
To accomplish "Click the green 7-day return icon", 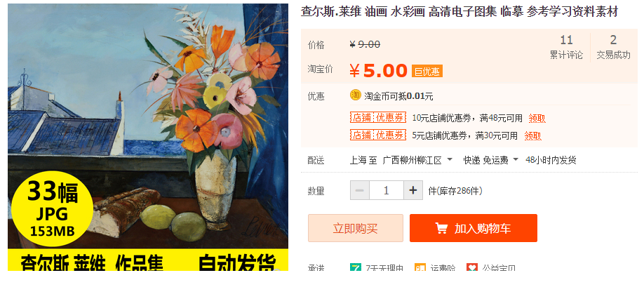I will click(355, 269).
